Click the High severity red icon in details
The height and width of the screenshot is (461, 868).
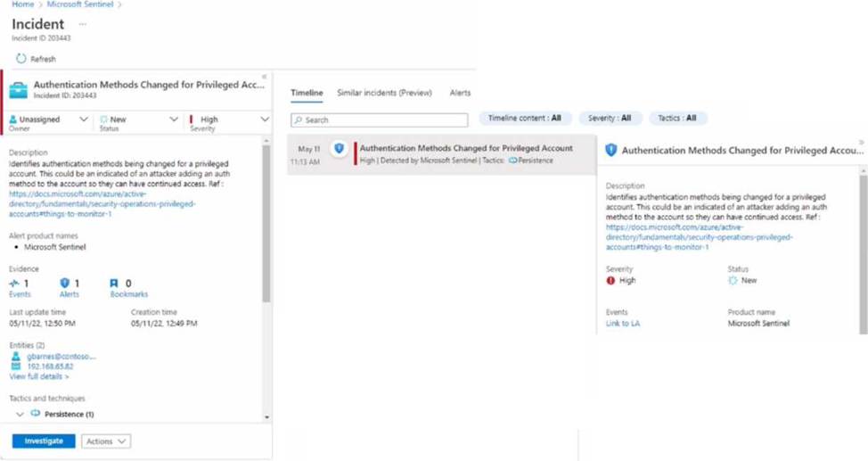(x=610, y=280)
